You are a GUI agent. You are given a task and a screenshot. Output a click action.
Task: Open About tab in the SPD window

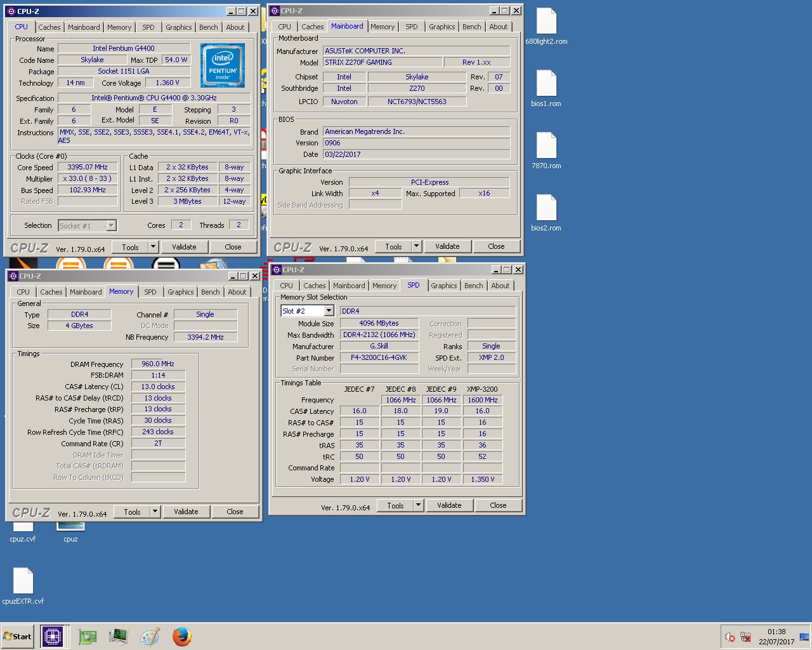(x=501, y=286)
